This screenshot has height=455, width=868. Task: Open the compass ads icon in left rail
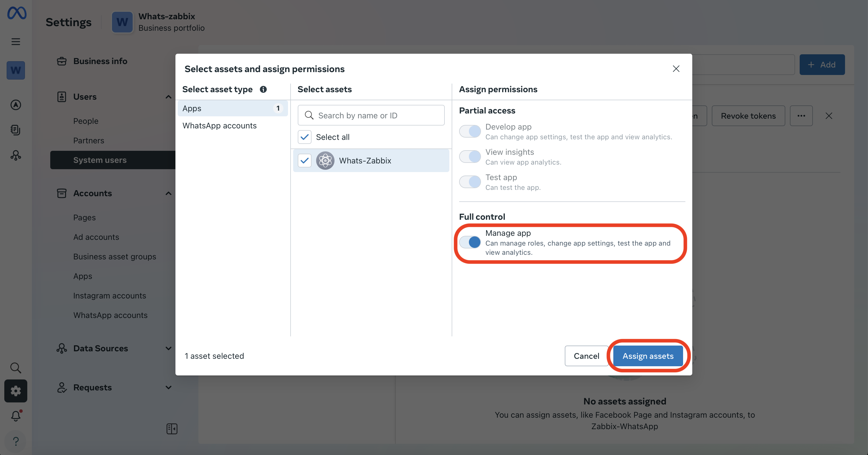[16, 105]
